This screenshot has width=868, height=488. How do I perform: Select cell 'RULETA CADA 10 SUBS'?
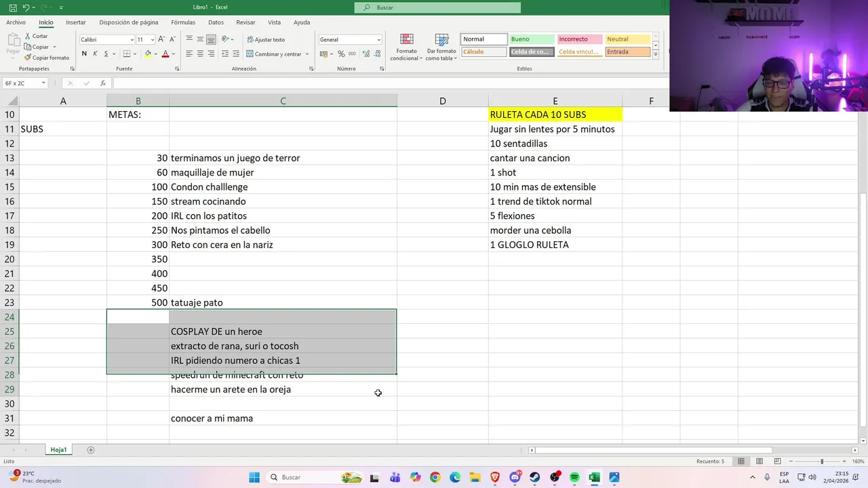555,115
